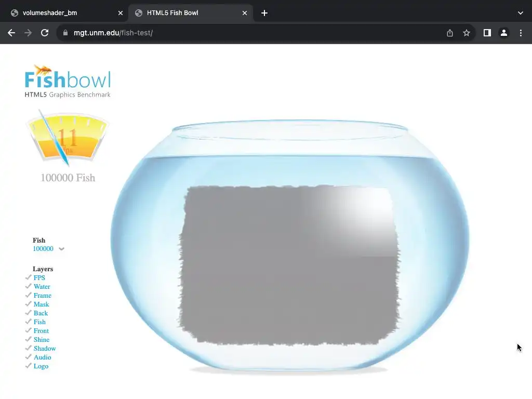Expand the Fish count dropdown arrow

pyautogui.click(x=61, y=249)
